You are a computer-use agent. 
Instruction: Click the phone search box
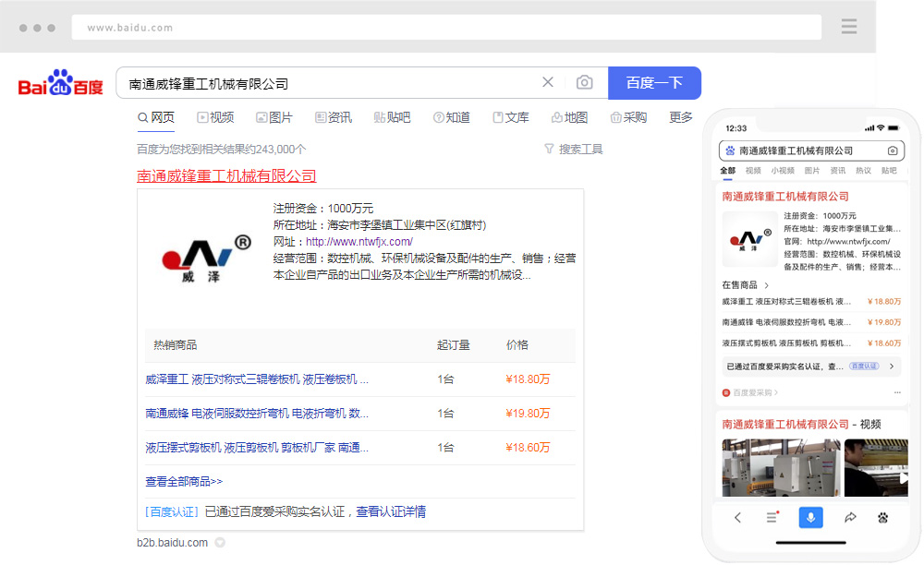tap(811, 150)
